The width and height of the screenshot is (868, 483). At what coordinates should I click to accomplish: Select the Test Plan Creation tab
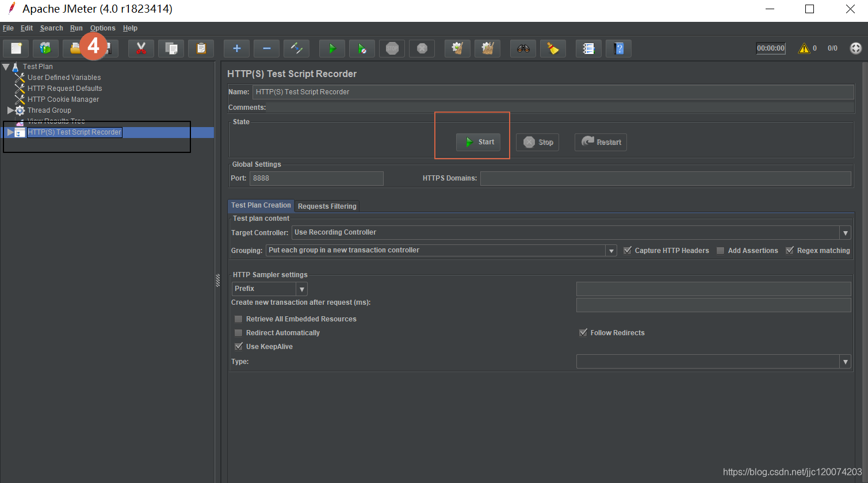(x=261, y=205)
